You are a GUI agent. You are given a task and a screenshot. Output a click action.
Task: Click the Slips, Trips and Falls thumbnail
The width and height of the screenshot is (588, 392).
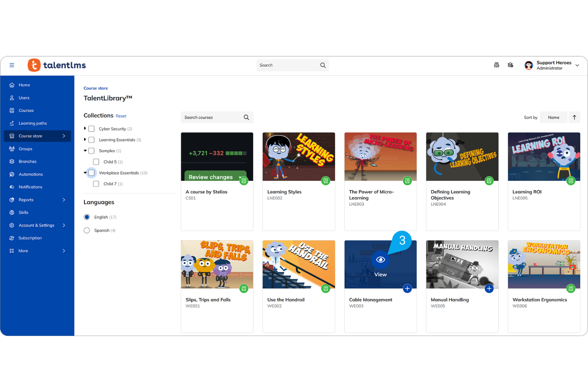[x=217, y=265]
